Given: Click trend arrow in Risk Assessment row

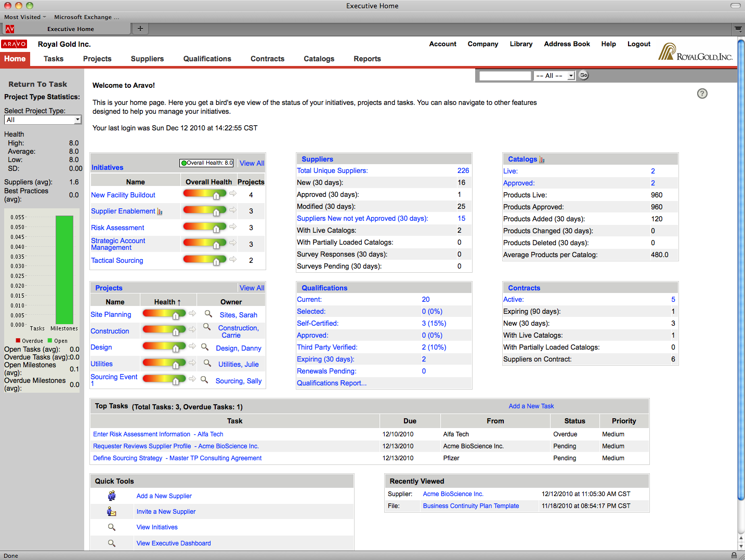Looking at the screenshot, I should pyautogui.click(x=233, y=226).
